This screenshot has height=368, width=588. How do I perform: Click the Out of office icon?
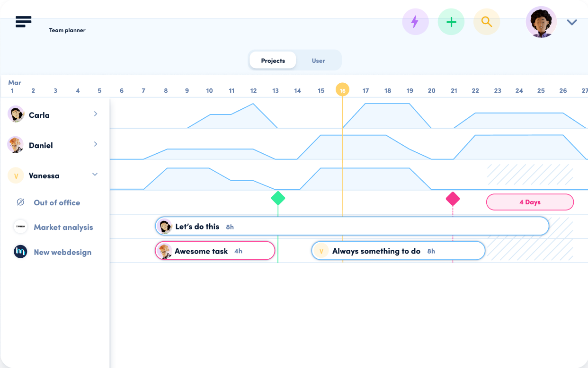[x=20, y=202]
